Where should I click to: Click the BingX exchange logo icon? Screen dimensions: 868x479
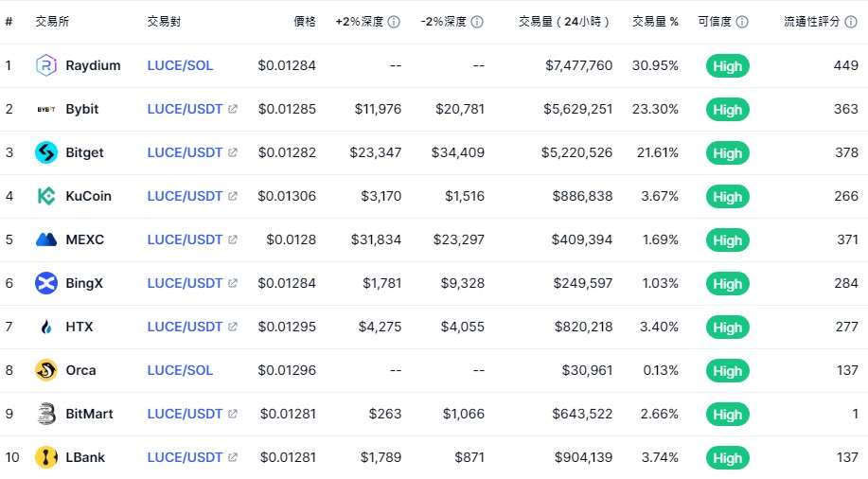pyautogui.click(x=46, y=283)
